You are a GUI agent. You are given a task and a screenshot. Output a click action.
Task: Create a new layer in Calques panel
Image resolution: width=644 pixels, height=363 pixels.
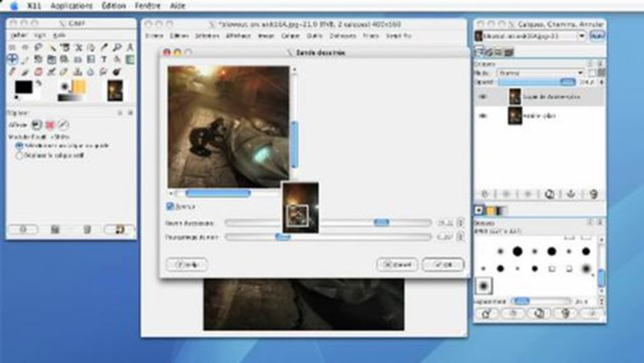(x=485, y=194)
